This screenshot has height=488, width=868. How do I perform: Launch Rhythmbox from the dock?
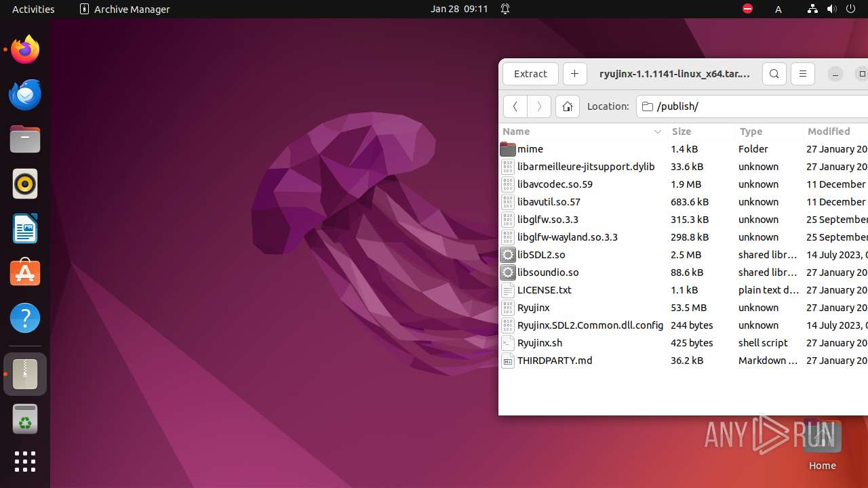25,184
